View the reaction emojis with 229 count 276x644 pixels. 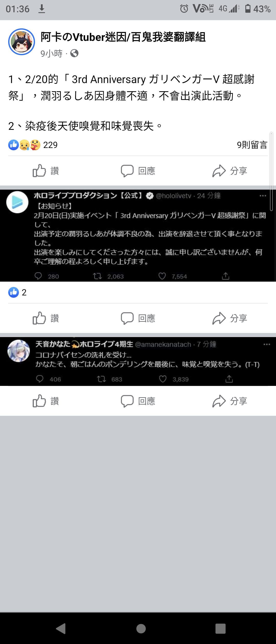33,145
